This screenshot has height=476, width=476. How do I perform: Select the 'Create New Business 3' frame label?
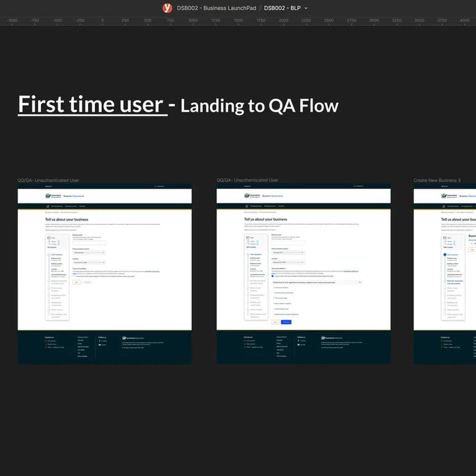437,180
